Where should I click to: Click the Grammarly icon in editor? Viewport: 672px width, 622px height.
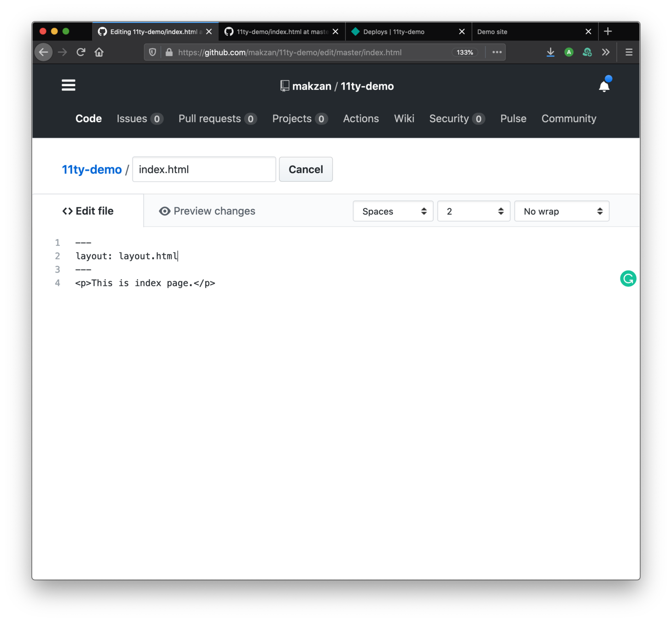click(x=628, y=278)
